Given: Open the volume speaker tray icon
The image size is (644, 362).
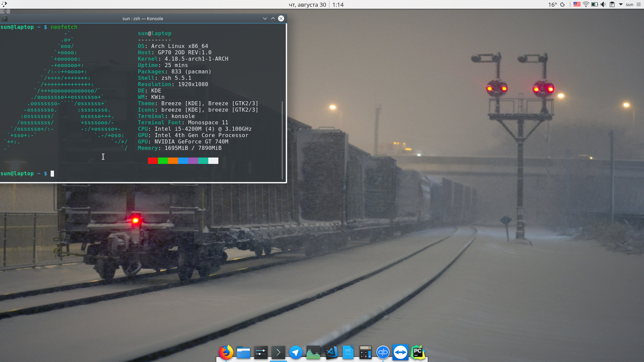Looking at the screenshot, I should tap(603, 4).
